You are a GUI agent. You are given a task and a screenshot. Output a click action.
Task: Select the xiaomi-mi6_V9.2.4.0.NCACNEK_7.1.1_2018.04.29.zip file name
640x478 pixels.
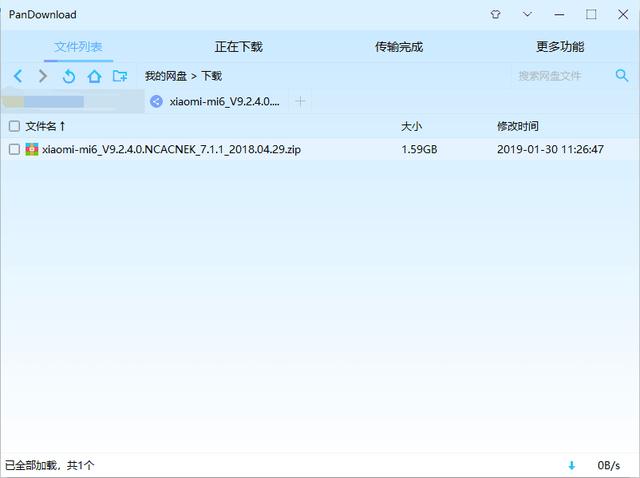tap(171, 149)
